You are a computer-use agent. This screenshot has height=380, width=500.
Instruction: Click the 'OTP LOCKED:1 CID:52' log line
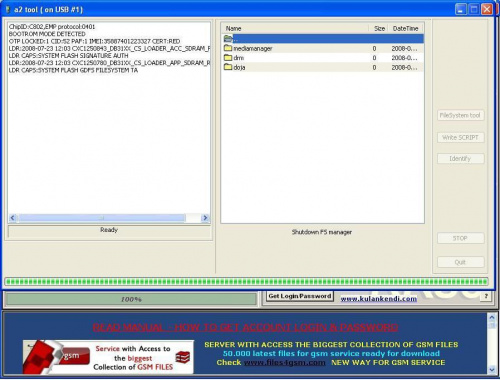[94, 41]
